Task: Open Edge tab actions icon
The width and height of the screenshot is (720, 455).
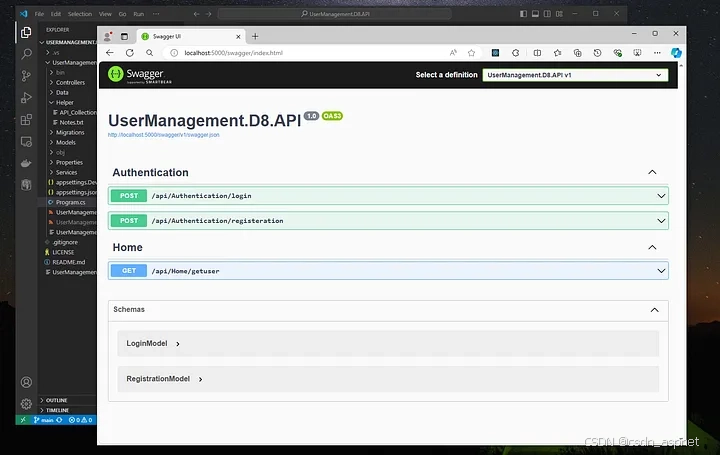Action: [x=124, y=36]
